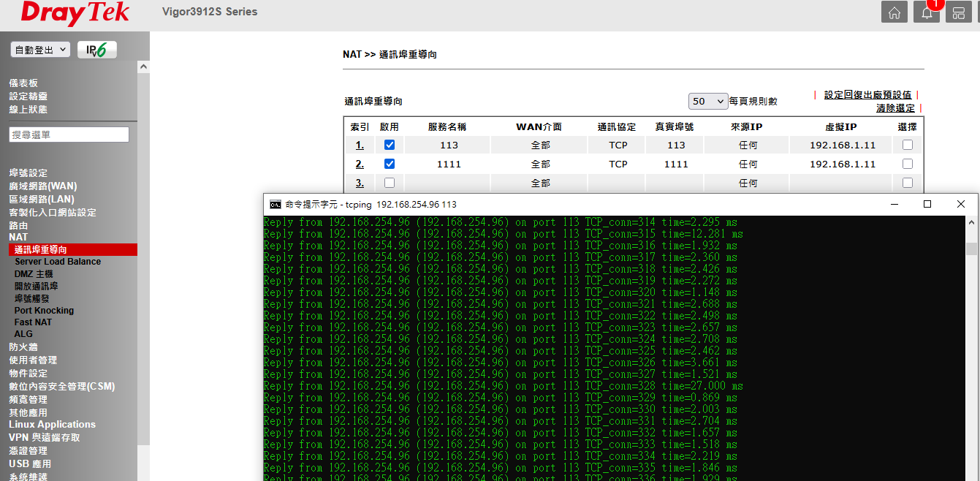Click the Home icon in header
Viewport: 980px width, 481px height.
point(894,13)
